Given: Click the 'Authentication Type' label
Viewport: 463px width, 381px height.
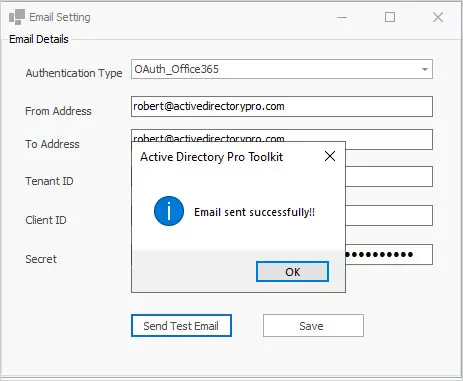Looking at the screenshot, I should point(74,73).
